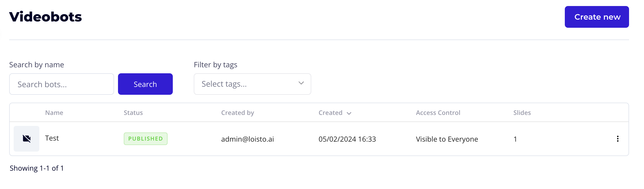
Task: Click the Created by column header
Action: (x=238, y=113)
